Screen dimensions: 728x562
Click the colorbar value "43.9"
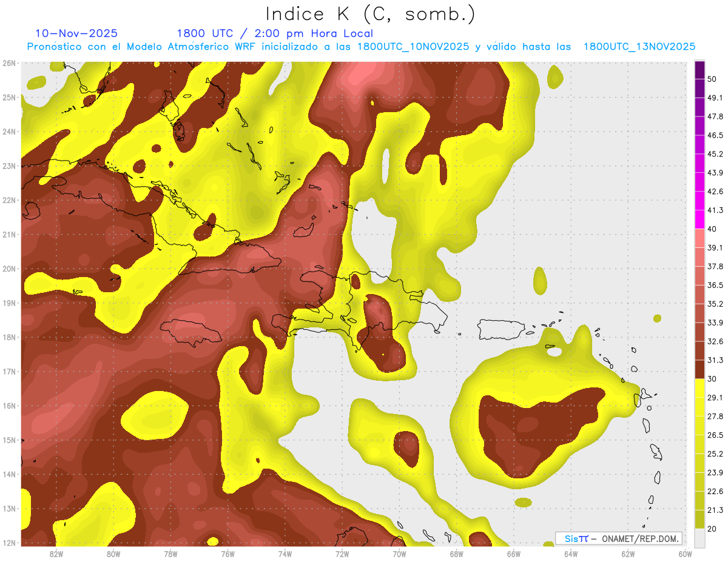point(715,173)
